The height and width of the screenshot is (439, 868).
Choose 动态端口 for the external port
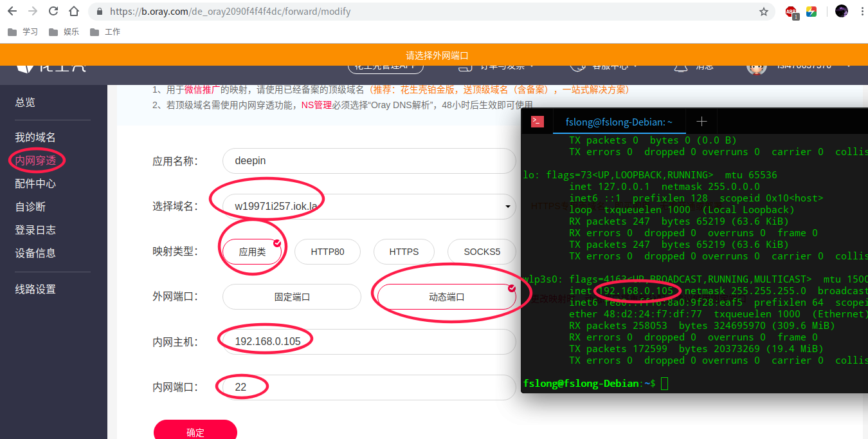[x=446, y=297]
